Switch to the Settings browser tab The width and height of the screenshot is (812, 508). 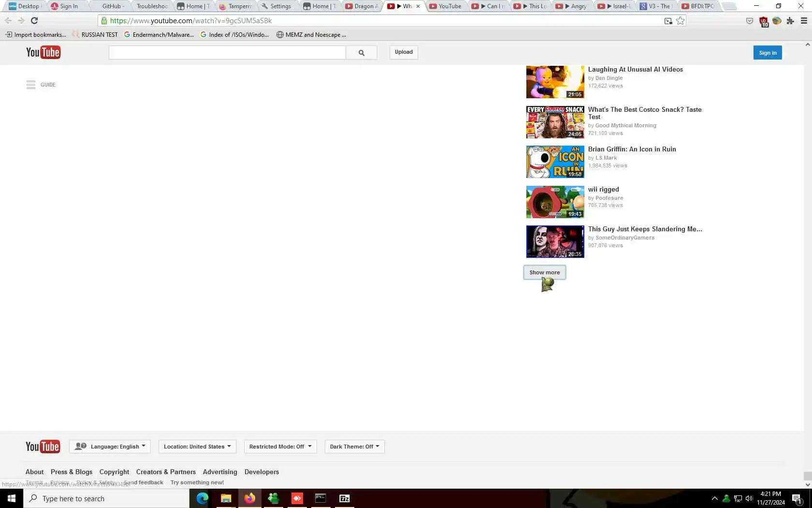pyautogui.click(x=280, y=6)
